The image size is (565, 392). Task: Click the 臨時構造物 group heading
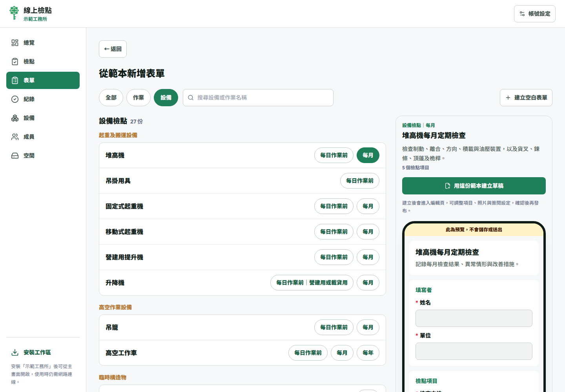click(x=113, y=377)
